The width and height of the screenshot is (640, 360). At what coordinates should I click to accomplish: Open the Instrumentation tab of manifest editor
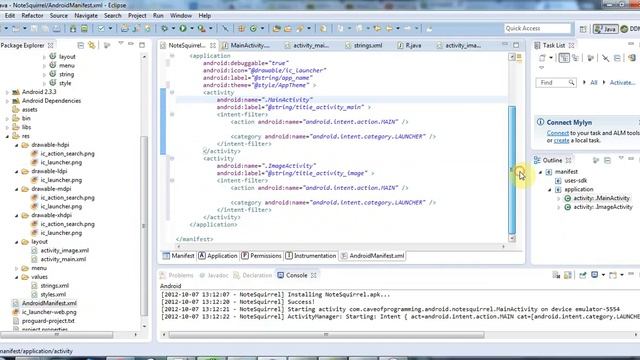[311, 256]
